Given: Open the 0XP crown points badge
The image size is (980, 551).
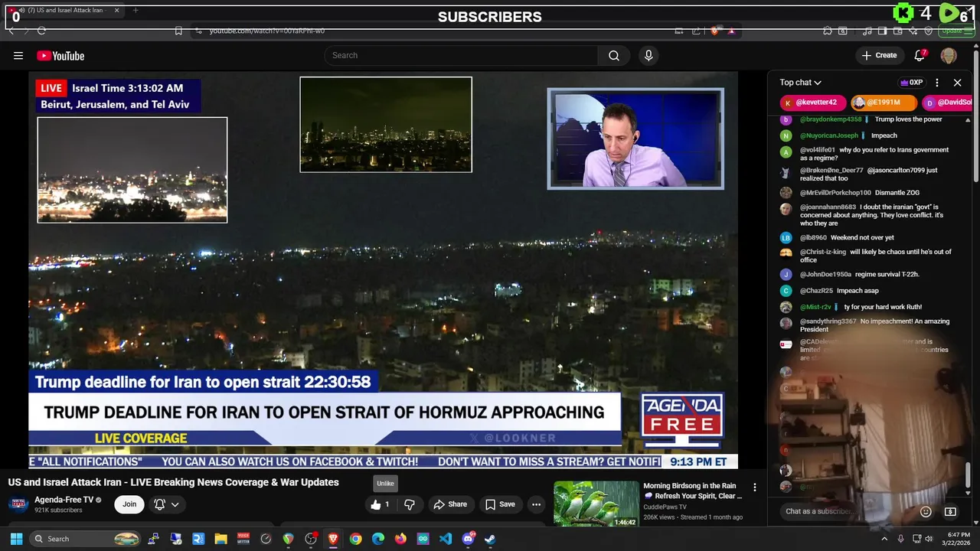Looking at the screenshot, I should pos(911,83).
